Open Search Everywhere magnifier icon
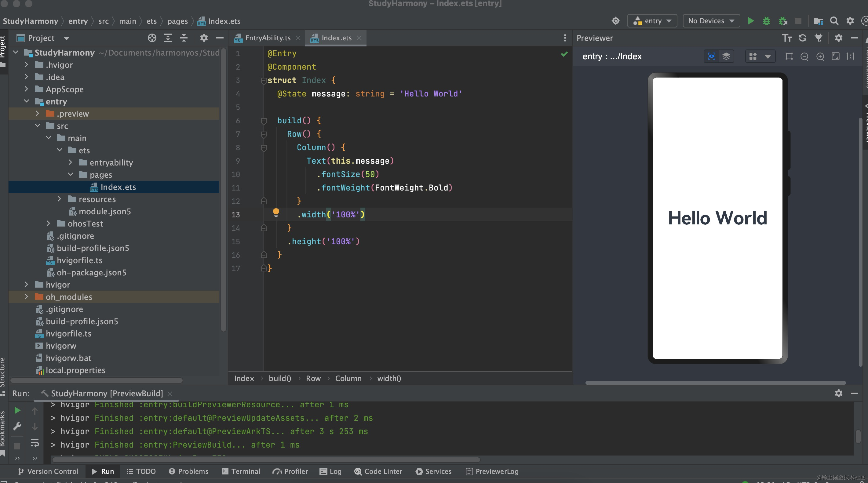This screenshot has height=483, width=868. coord(834,21)
